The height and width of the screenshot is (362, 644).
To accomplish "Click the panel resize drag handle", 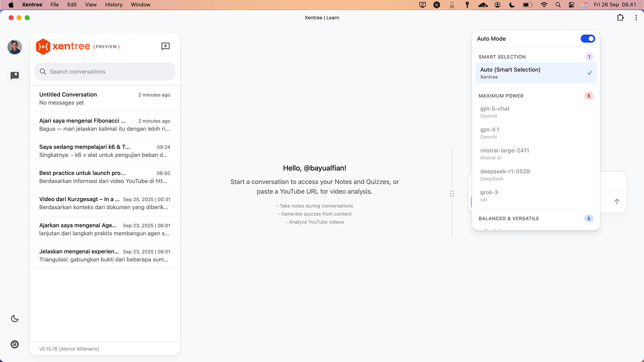I will point(452,194).
